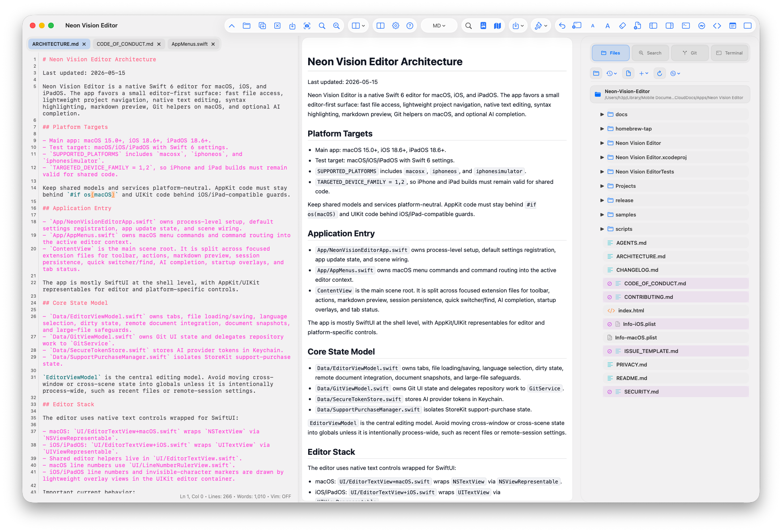Click the new tab plus-squares icon
Viewport: 782px width, 532px height.
(x=262, y=26)
